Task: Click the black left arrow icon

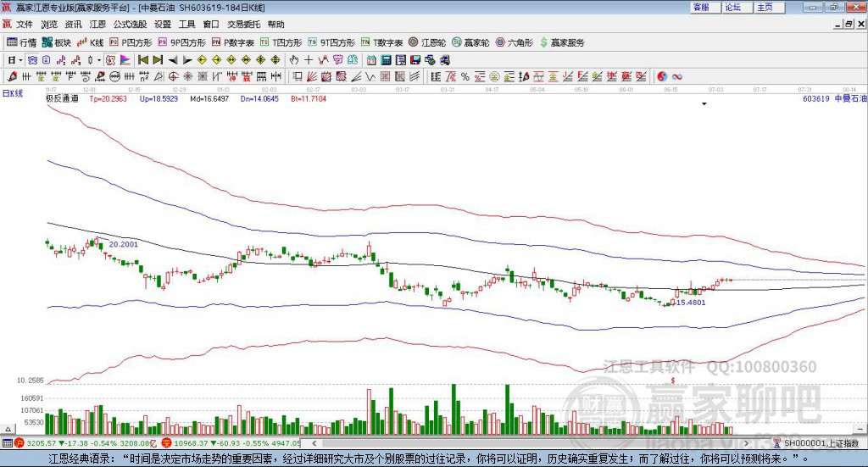Action: [173, 60]
